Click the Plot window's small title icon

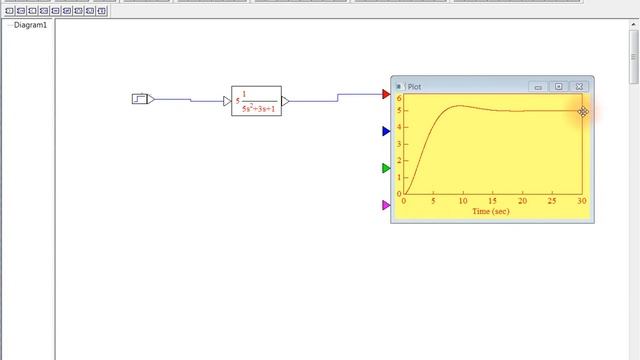point(398,87)
